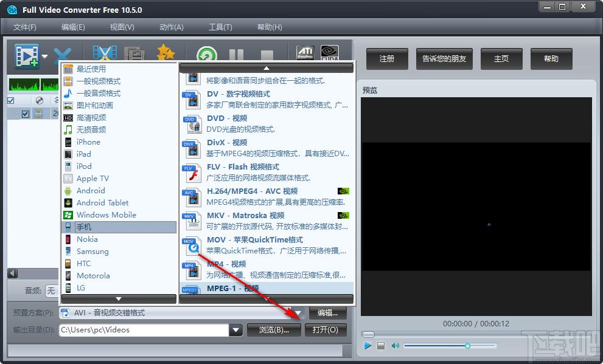The height and width of the screenshot is (364, 603).
Task: Click the 告诉您的朋友 button
Action: (x=444, y=59)
